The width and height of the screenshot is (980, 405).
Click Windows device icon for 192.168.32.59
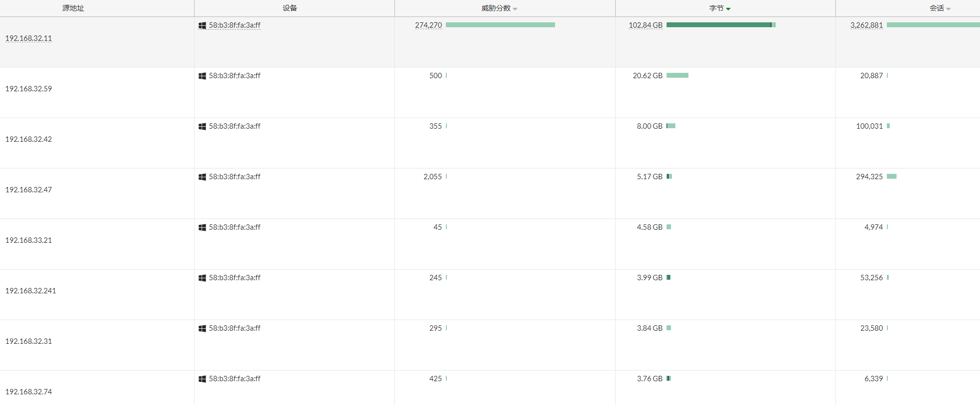coord(202,76)
